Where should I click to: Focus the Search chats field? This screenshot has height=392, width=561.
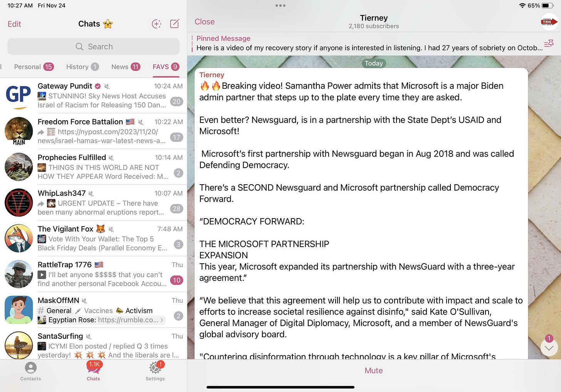tap(93, 47)
